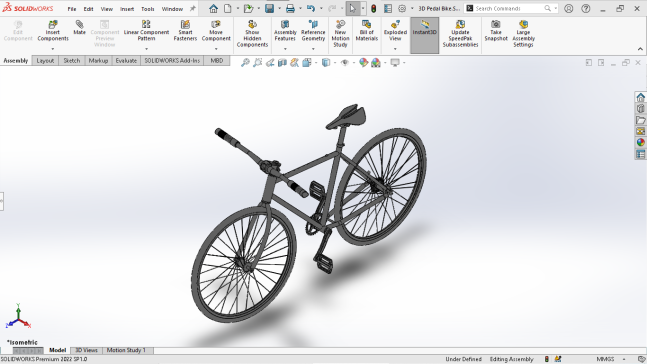The height and width of the screenshot is (364, 647).
Task: Click the Edit Appearance icon
Action: click(x=363, y=62)
